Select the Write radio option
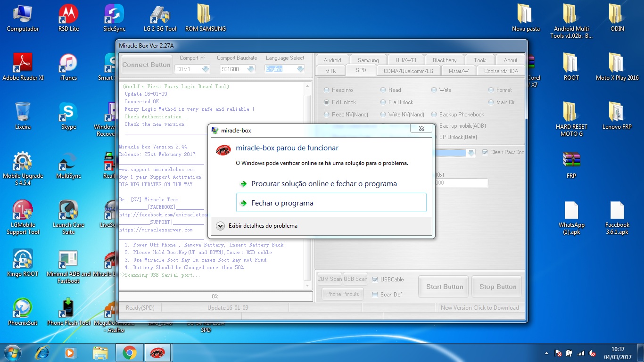This screenshot has height=362, width=644. (434, 90)
